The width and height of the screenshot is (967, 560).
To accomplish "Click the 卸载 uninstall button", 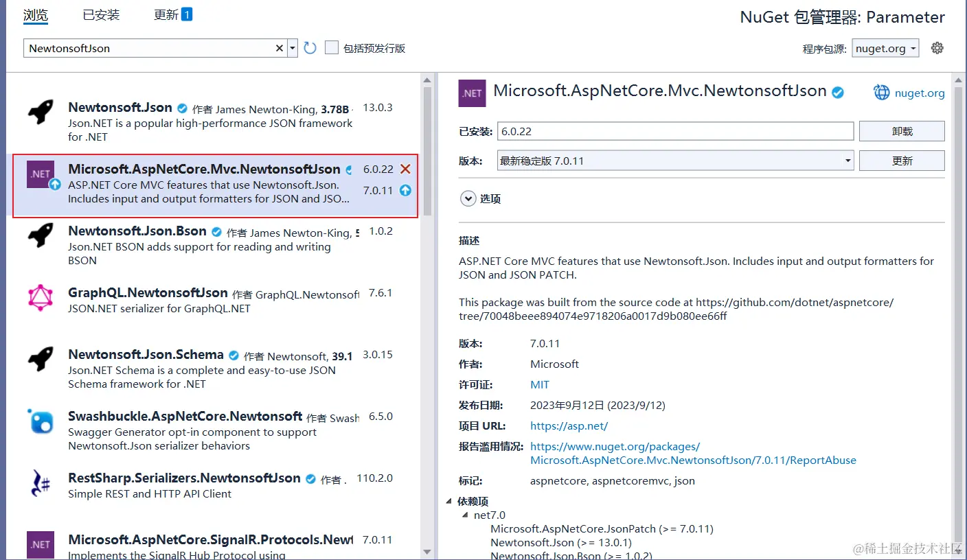I will 902,131.
